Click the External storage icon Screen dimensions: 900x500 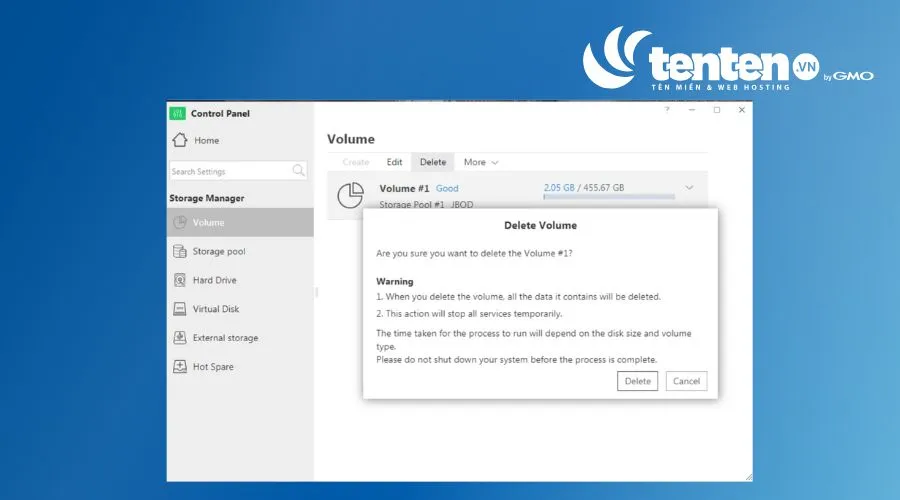(x=180, y=338)
